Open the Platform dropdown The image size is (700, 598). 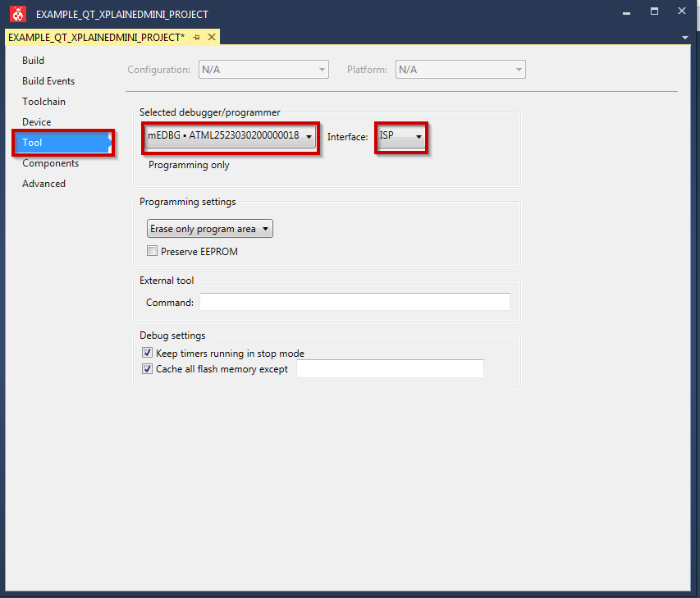tap(460, 70)
